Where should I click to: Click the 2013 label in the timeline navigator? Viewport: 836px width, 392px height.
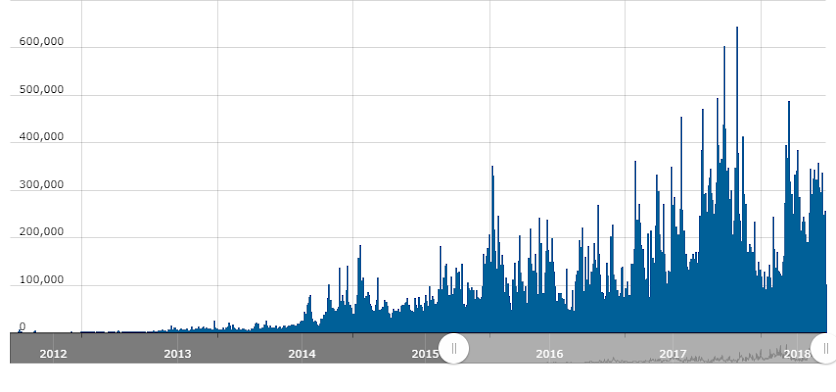click(x=178, y=354)
